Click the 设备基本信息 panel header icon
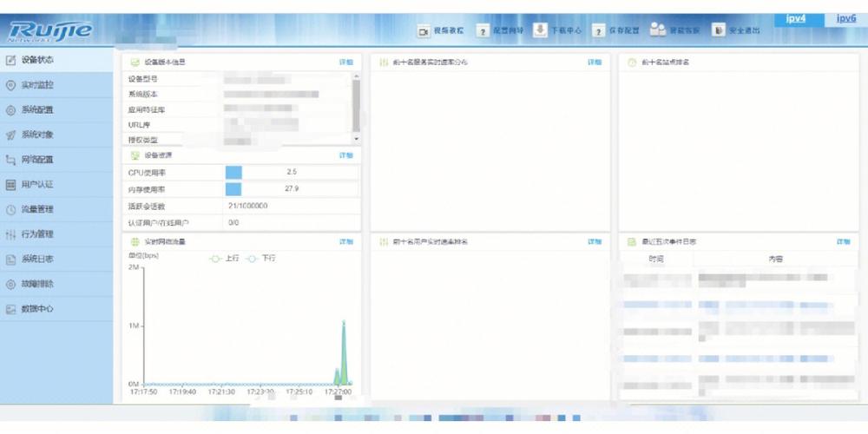 pyautogui.click(x=135, y=62)
